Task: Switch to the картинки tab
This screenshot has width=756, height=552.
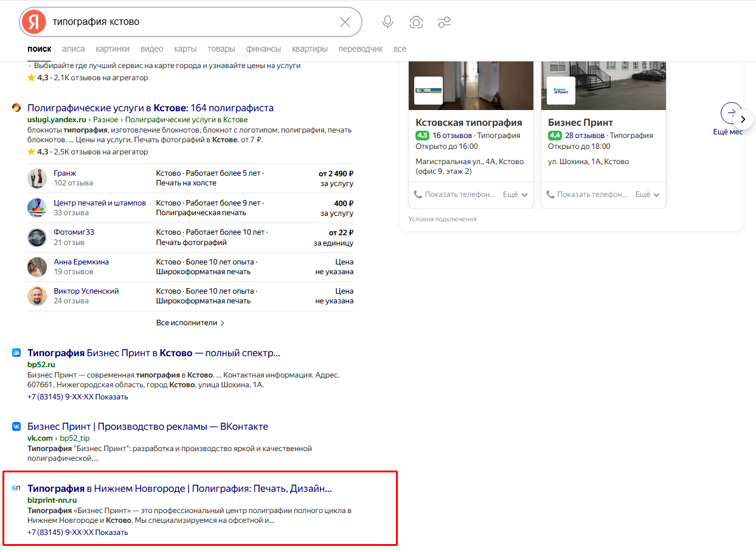Action: click(x=113, y=49)
